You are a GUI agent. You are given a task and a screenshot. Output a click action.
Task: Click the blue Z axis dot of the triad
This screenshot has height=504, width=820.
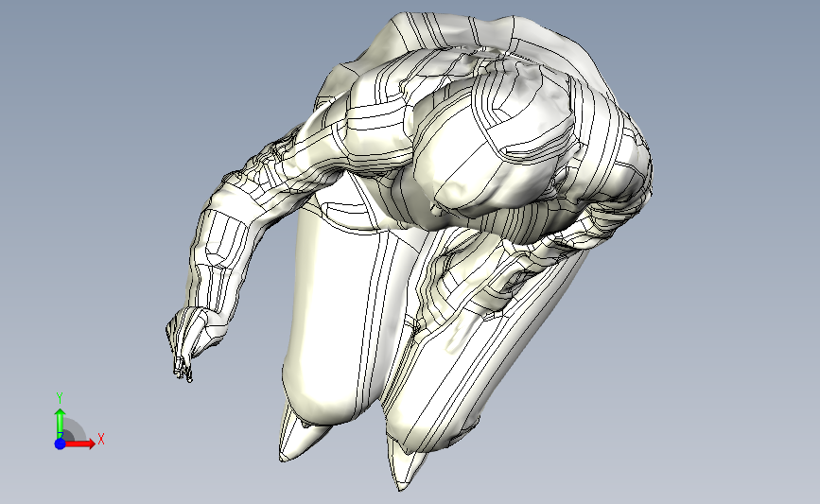point(60,443)
